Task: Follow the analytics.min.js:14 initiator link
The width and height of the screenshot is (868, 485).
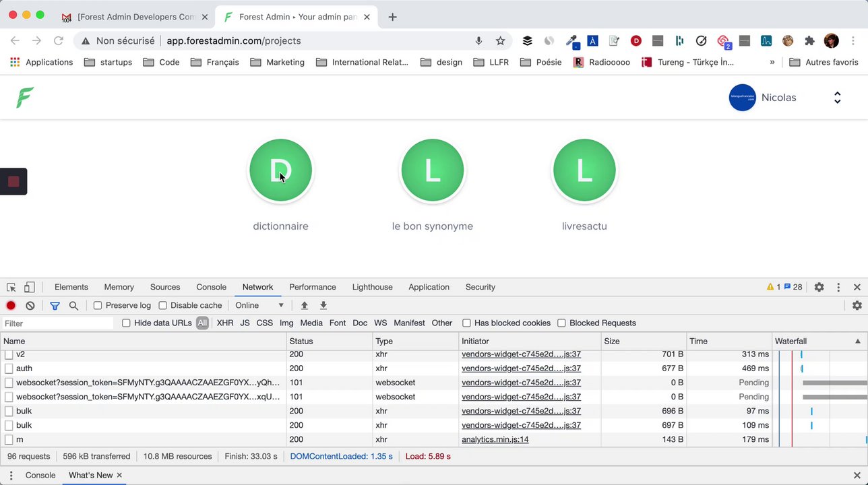Action: tap(495, 439)
